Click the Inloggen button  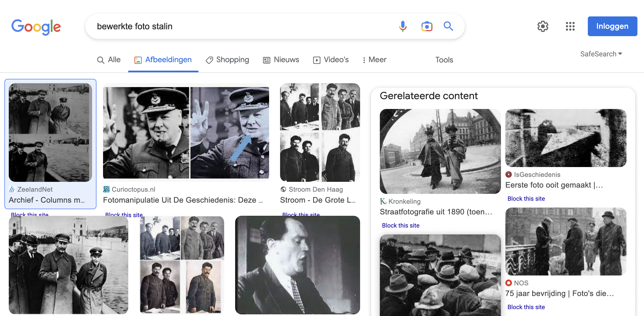(x=612, y=26)
